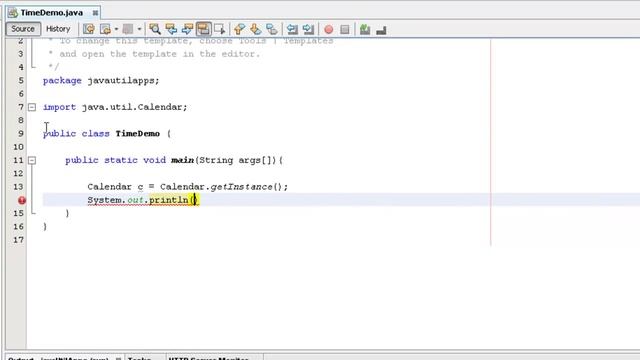Click line number 17 in gutter
The image size is (640, 360).
pos(18,240)
